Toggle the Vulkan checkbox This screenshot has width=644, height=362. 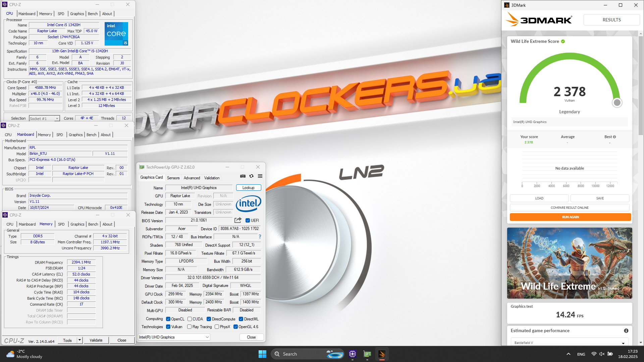[168, 327]
